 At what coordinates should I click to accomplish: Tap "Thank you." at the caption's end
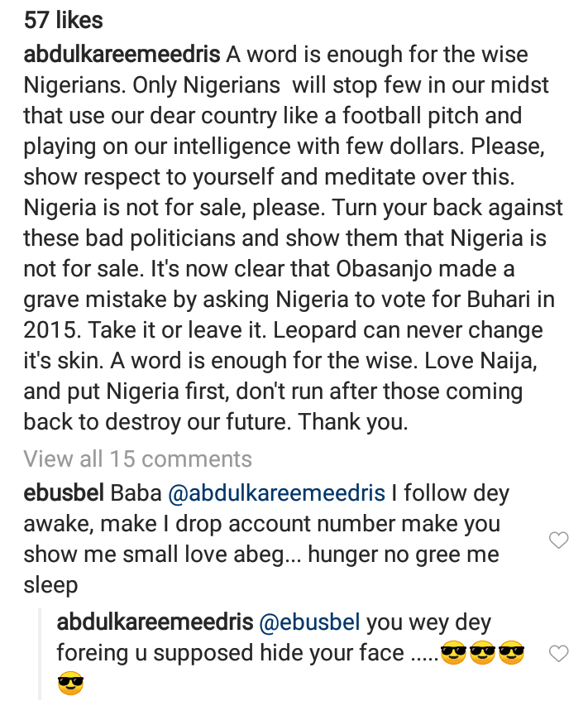click(x=354, y=422)
